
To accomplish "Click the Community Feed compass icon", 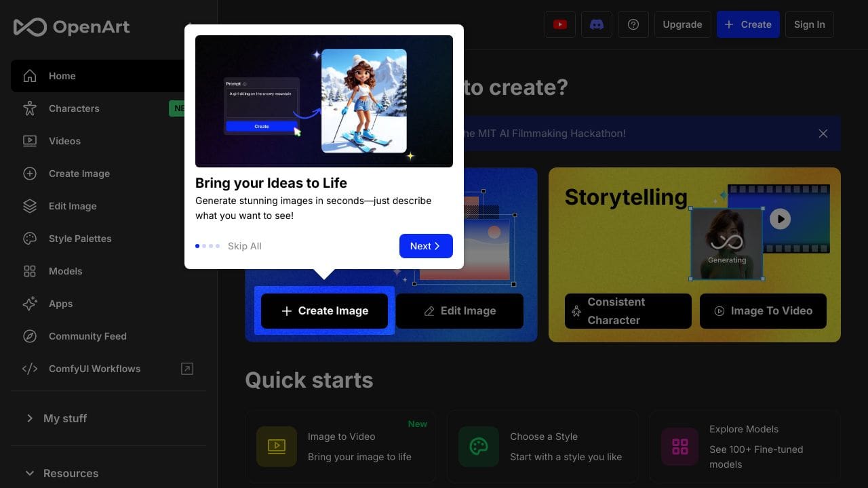I will click(x=30, y=336).
